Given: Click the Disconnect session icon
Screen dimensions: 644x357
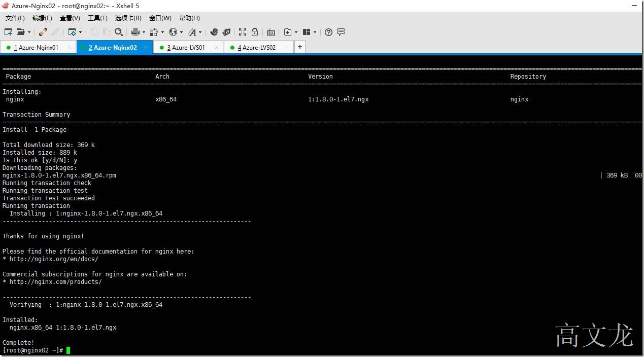Looking at the screenshot, I should [x=43, y=32].
